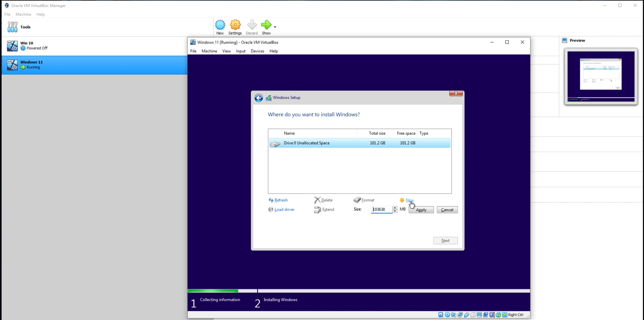
Task: Click the Next button in Windows Setup
Action: click(445, 241)
